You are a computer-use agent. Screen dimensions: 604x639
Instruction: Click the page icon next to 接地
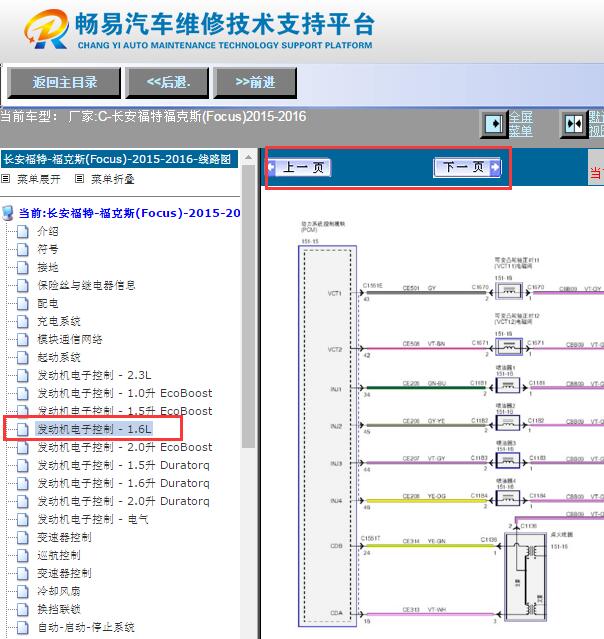tap(23, 267)
